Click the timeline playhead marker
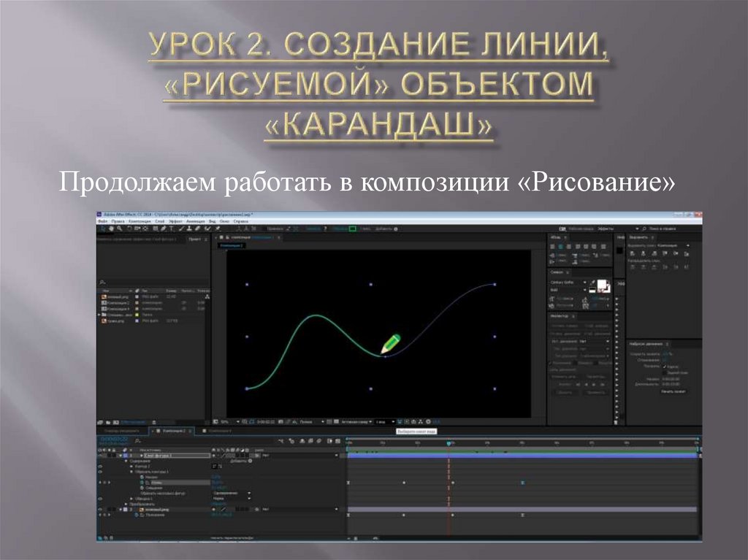 449,444
